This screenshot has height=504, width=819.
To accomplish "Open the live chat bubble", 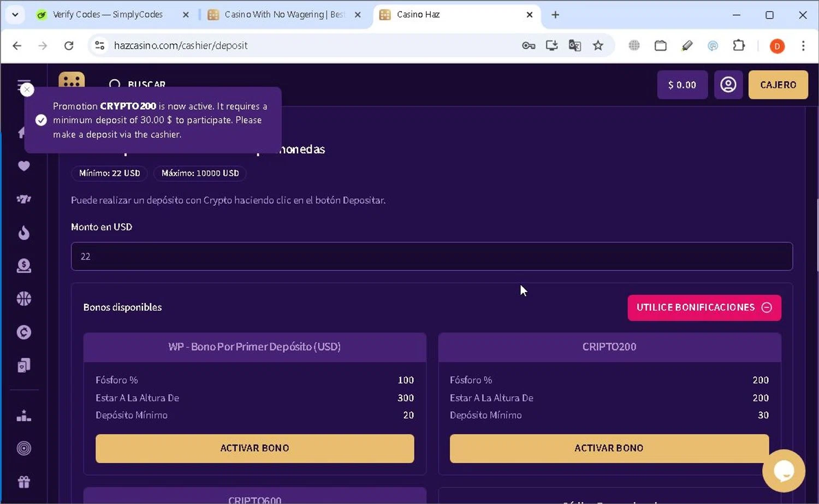I will (784, 471).
